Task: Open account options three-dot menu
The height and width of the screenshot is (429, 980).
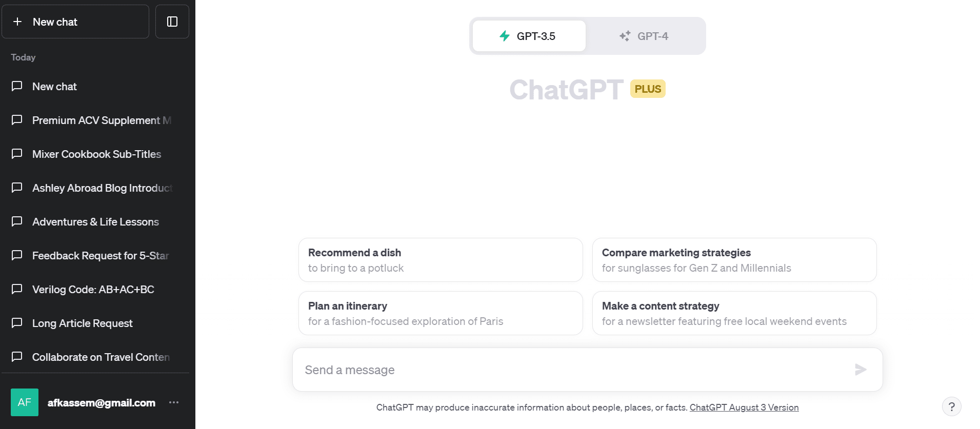Action: coord(174,402)
